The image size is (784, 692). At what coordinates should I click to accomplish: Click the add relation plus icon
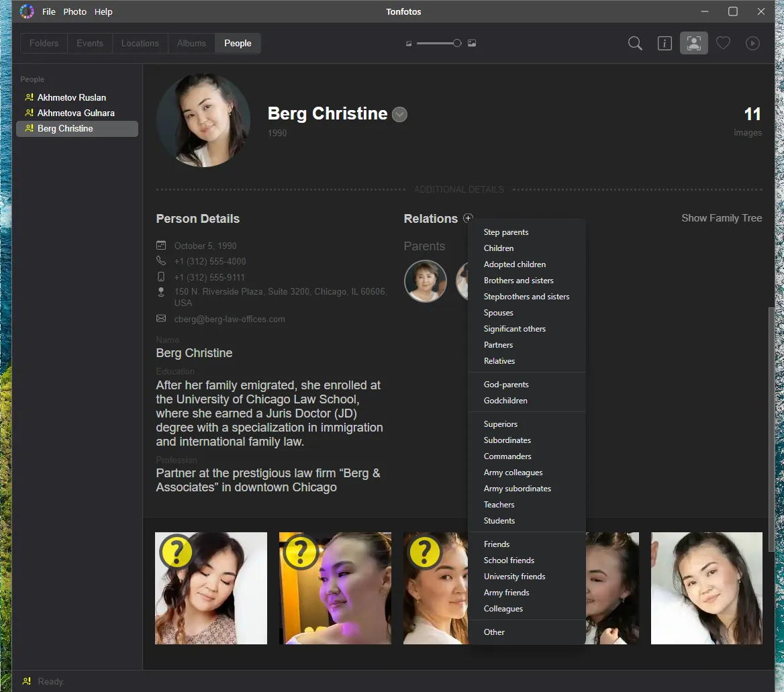click(x=468, y=218)
